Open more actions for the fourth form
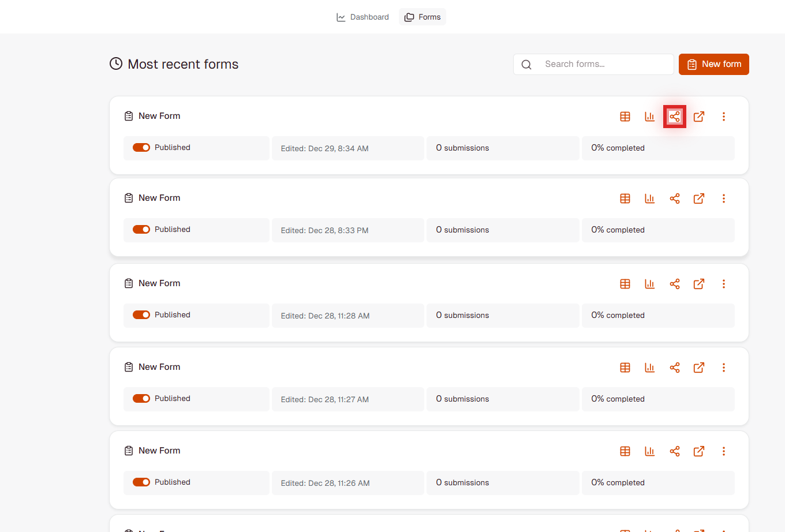The height and width of the screenshot is (532, 785). coord(724,367)
